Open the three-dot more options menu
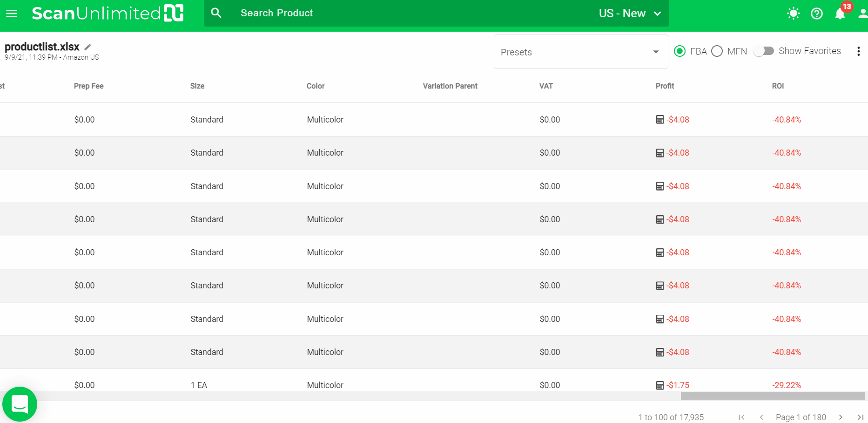Viewport: 868px width, 423px height. click(x=858, y=51)
